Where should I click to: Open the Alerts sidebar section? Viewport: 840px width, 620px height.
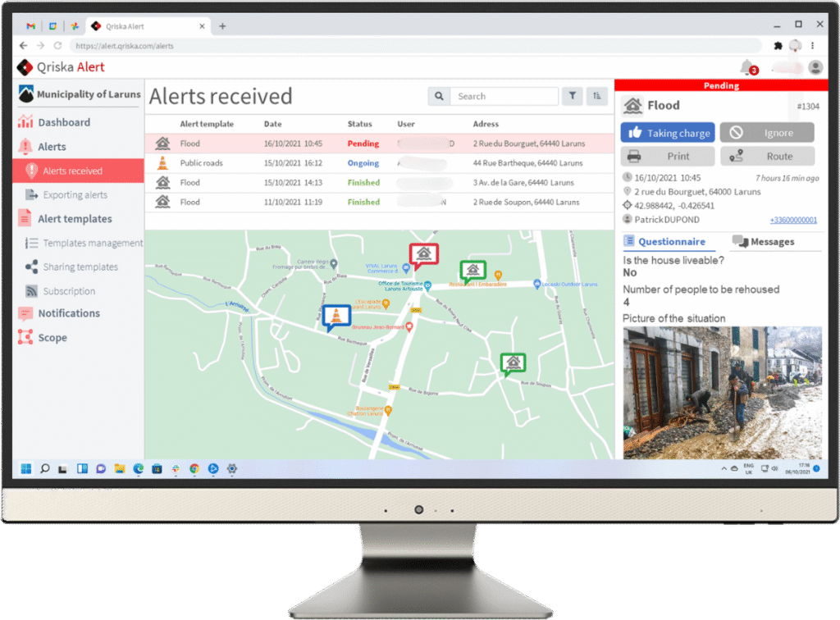point(42,146)
